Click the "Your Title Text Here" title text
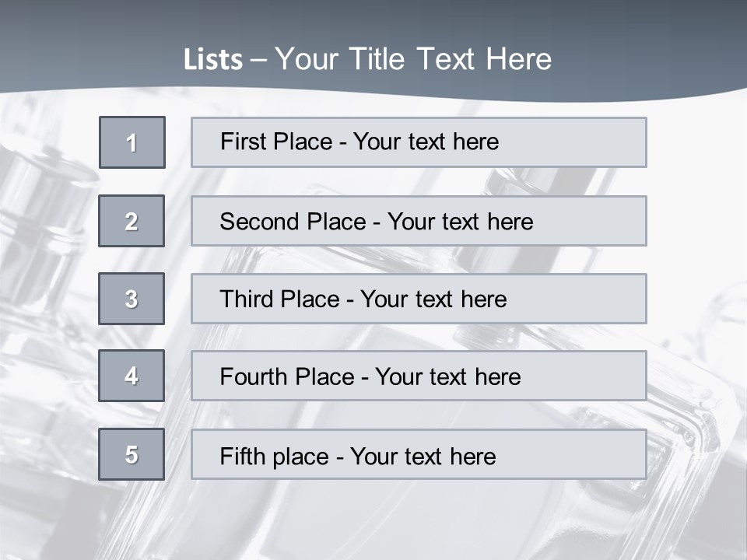The height and width of the screenshot is (560, 747). [413, 60]
